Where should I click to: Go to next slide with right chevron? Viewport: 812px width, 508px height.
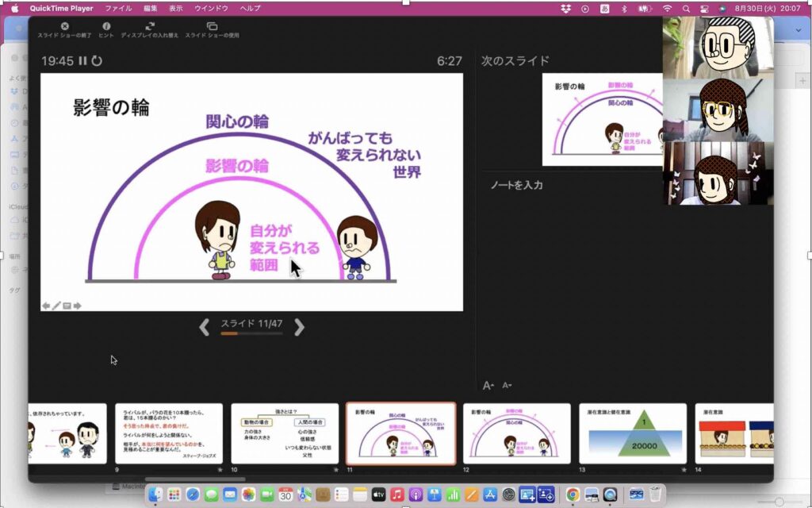point(299,326)
